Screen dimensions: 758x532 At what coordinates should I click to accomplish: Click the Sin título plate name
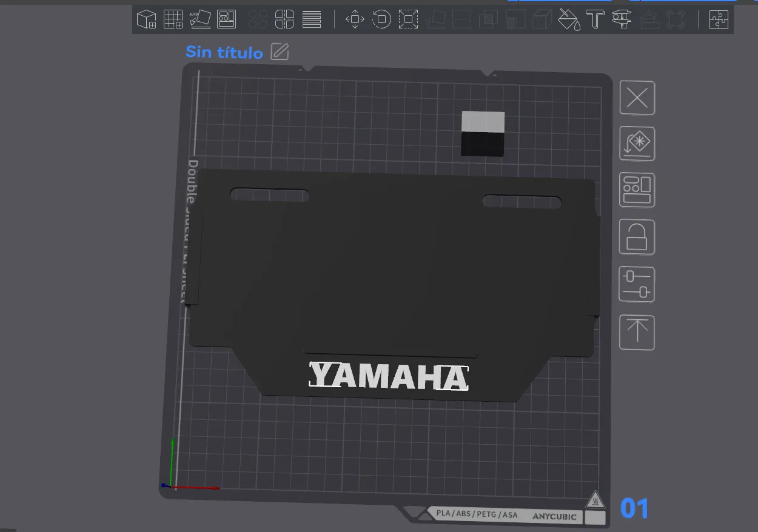pos(224,52)
